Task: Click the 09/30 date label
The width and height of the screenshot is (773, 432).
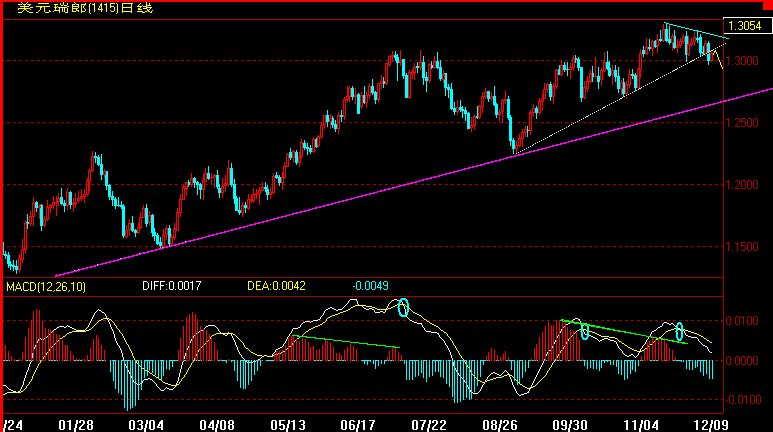Action: 569,425
